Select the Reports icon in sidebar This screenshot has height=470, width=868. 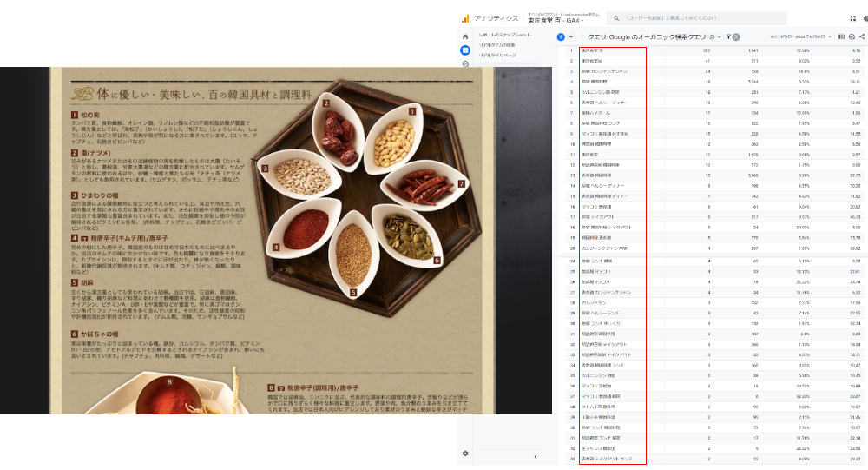click(x=465, y=50)
